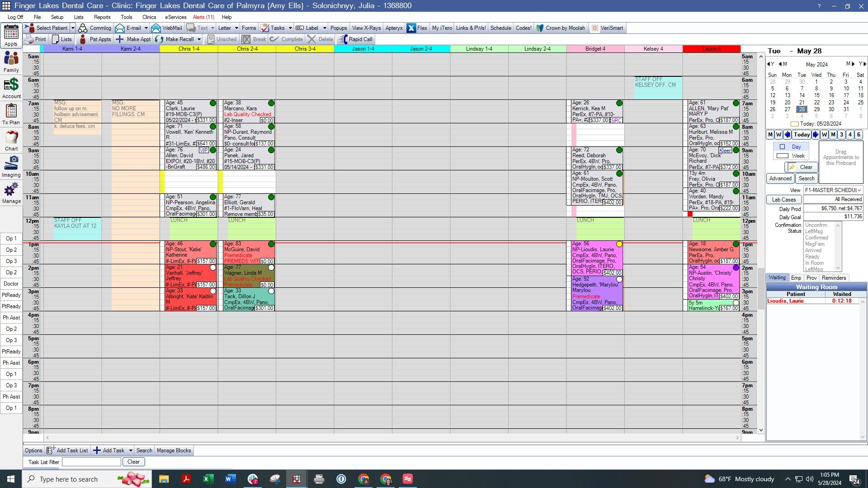Open the Manage module

click(x=11, y=192)
